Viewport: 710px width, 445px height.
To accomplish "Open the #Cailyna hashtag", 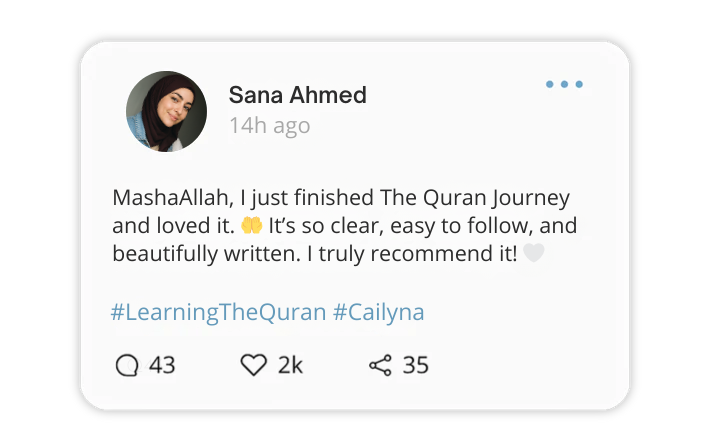I will coord(378,312).
